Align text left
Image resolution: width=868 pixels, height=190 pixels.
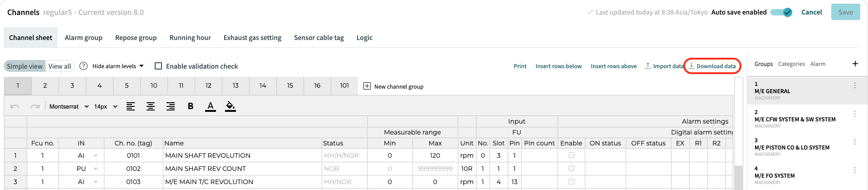click(x=131, y=106)
